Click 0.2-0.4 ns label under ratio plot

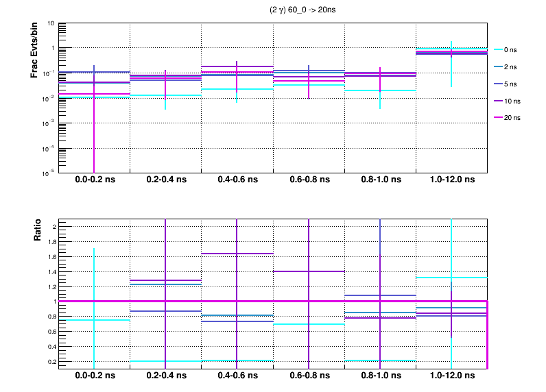165,377
